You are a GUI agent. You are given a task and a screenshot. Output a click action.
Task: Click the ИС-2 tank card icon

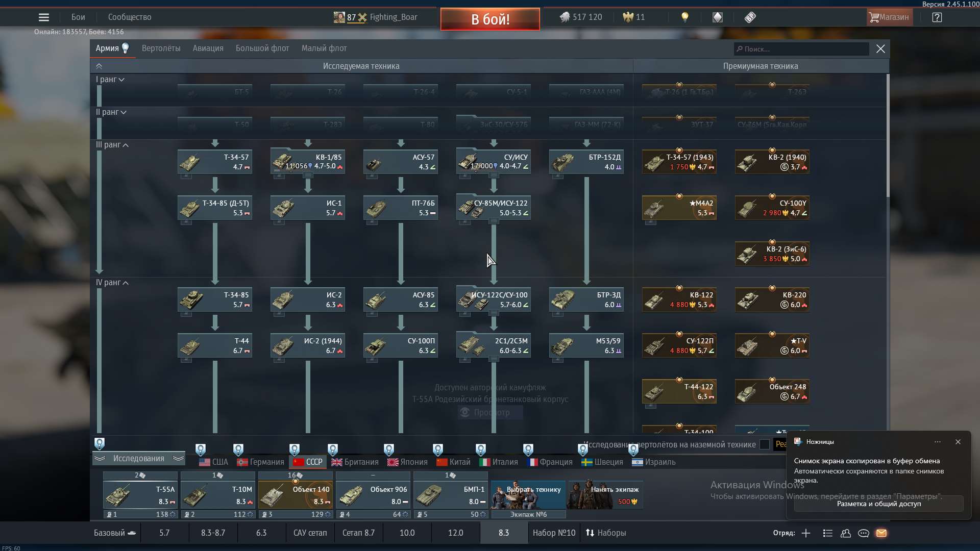(x=283, y=300)
